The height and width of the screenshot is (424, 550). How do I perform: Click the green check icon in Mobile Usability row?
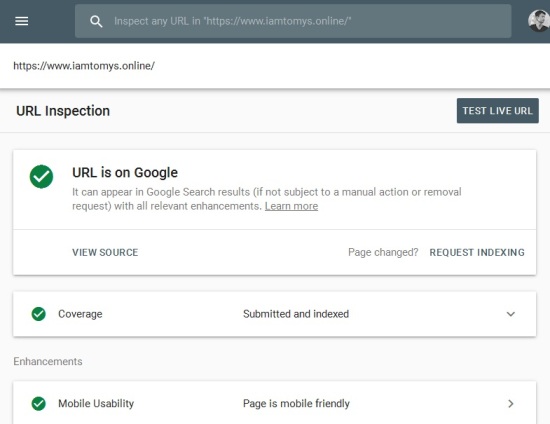(39, 404)
